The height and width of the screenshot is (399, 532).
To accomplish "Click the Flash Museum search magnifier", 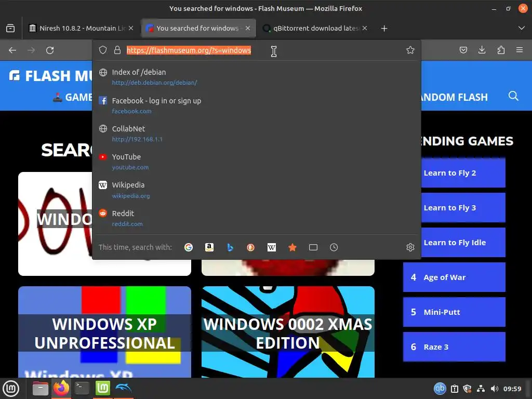I will tap(513, 96).
